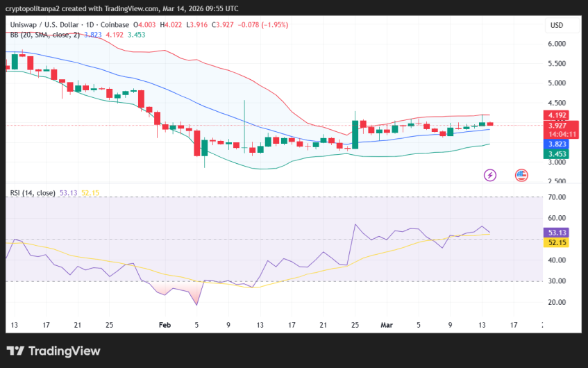This screenshot has height=368, width=588.
Task: Click the L3.916 low price value
Action: (x=197, y=25)
